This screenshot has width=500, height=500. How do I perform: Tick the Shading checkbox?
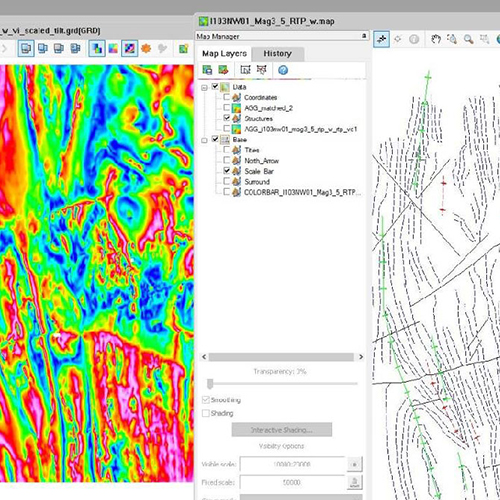(x=206, y=413)
